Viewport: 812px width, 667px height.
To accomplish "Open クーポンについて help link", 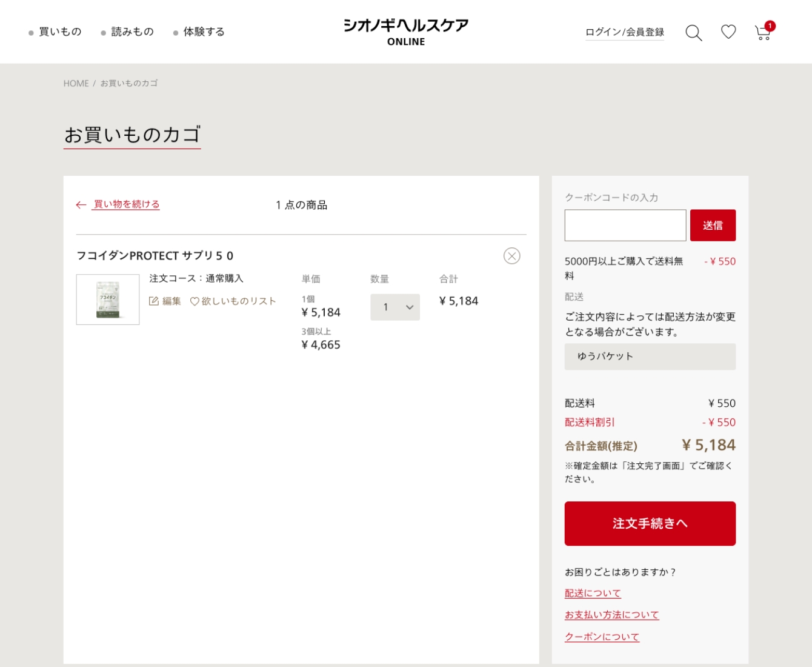I will coord(602,637).
